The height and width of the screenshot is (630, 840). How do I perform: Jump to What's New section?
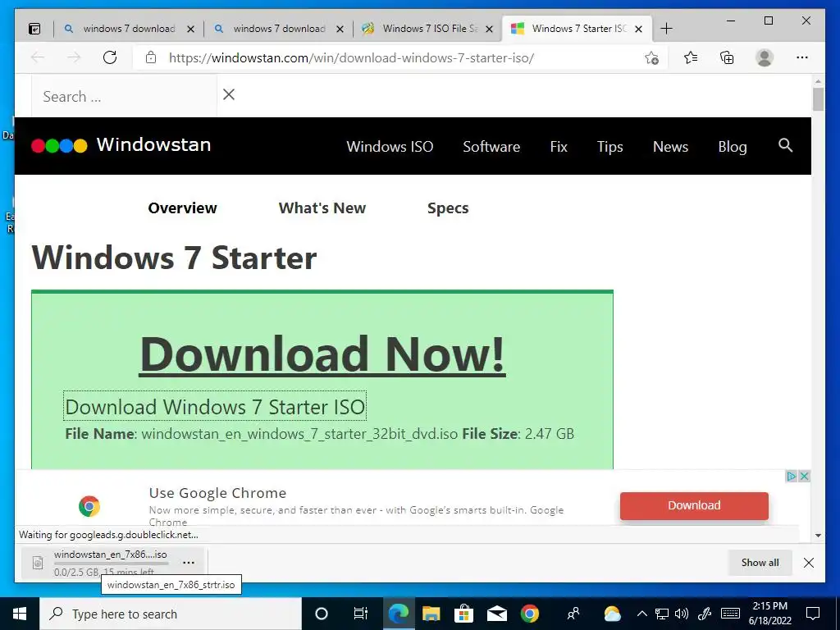322,208
